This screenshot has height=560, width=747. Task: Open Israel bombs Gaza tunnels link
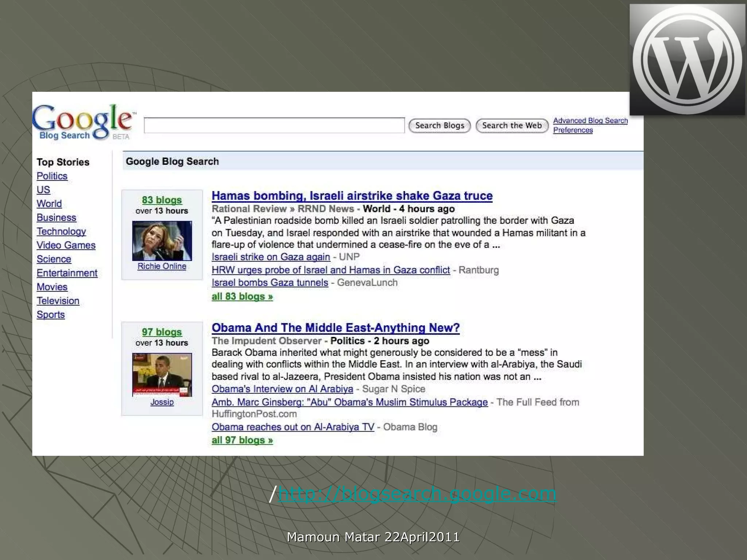click(x=270, y=283)
